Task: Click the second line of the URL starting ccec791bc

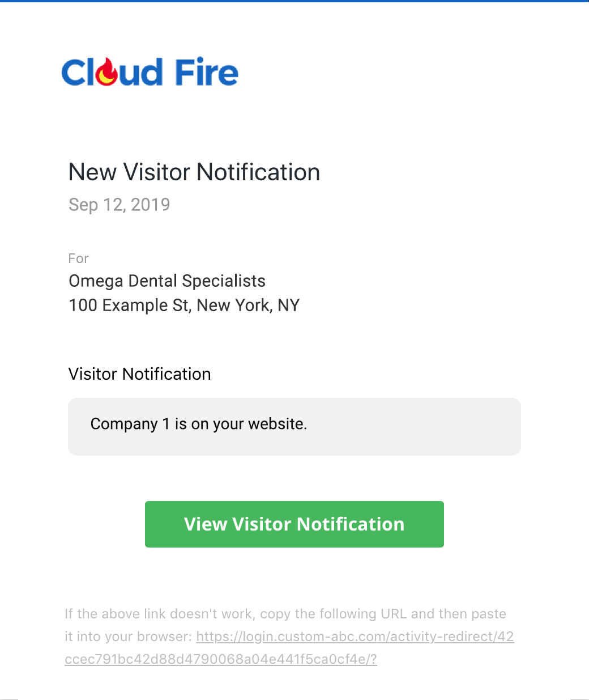Action: click(x=221, y=659)
